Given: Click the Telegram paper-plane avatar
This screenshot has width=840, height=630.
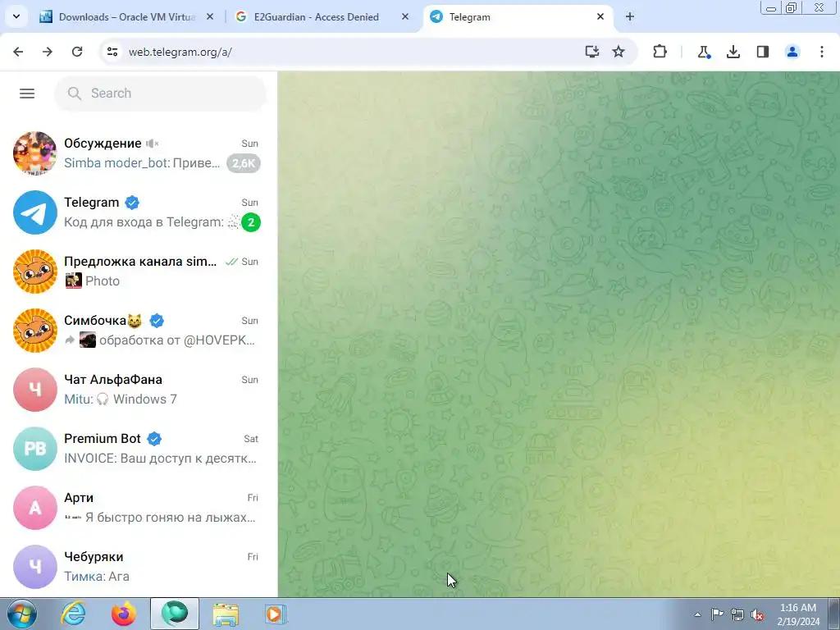Looking at the screenshot, I should pyautogui.click(x=34, y=212).
